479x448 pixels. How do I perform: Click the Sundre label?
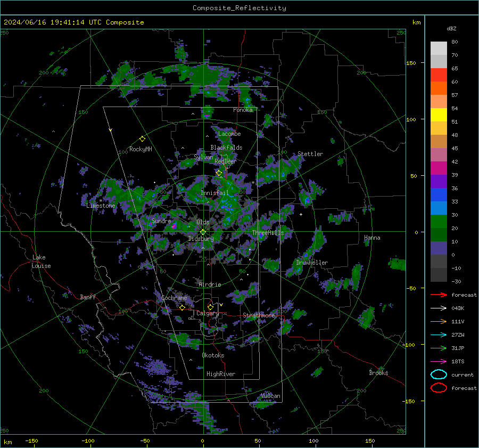(x=161, y=221)
